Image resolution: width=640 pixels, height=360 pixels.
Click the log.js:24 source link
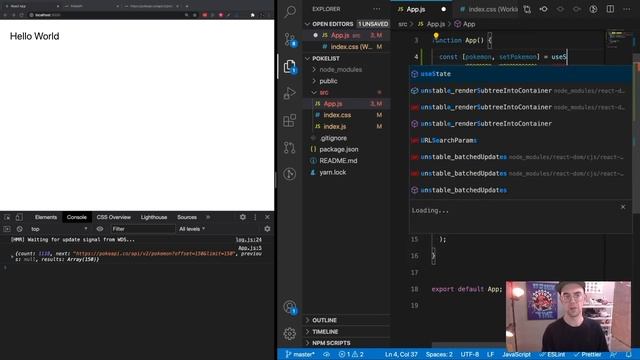pyautogui.click(x=249, y=240)
